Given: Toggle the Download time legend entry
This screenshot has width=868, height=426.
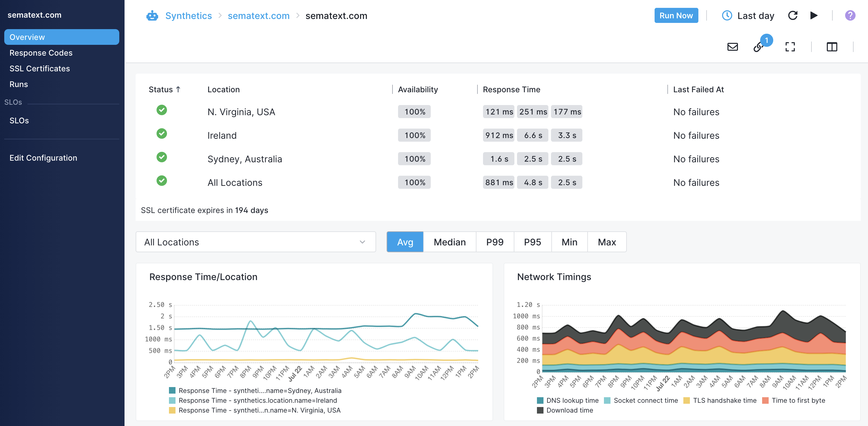Looking at the screenshot, I should (565, 410).
